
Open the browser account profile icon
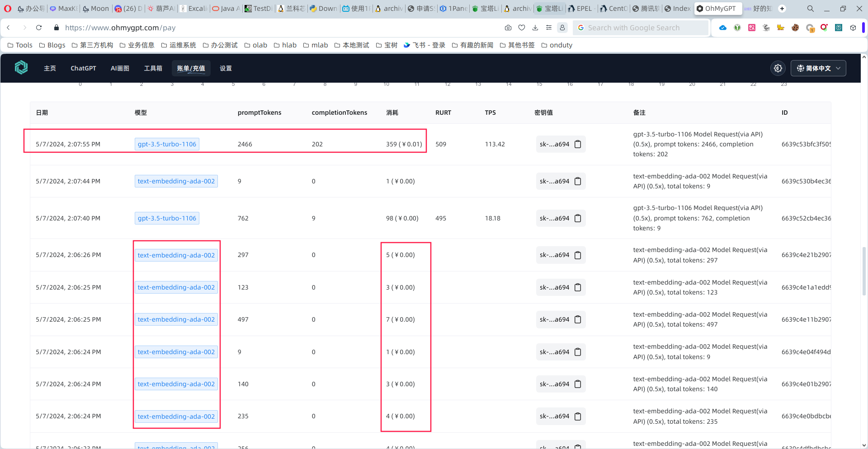pyautogui.click(x=562, y=28)
